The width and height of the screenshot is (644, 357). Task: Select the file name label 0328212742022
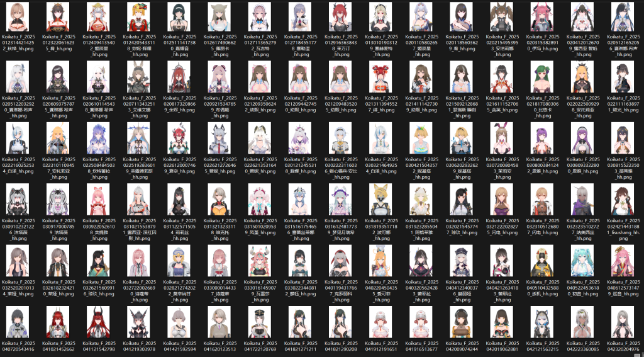tap(179, 288)
